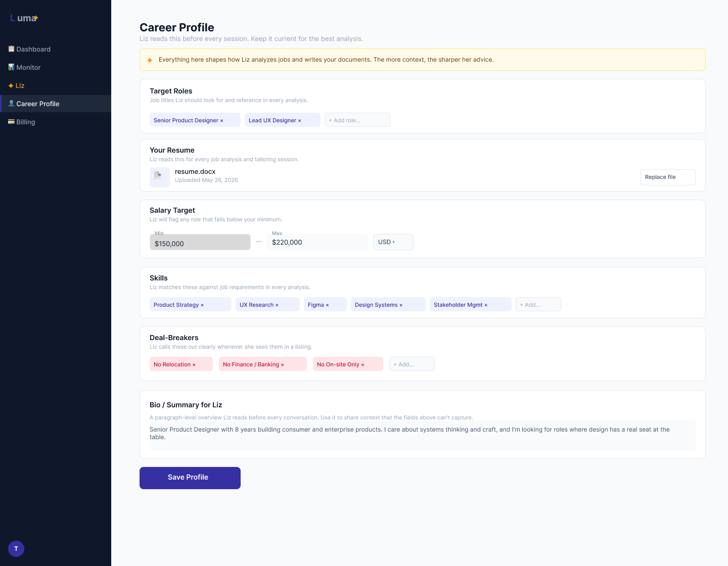Click the Uploaded May 26, 2026 text

(x=206, y=180)
